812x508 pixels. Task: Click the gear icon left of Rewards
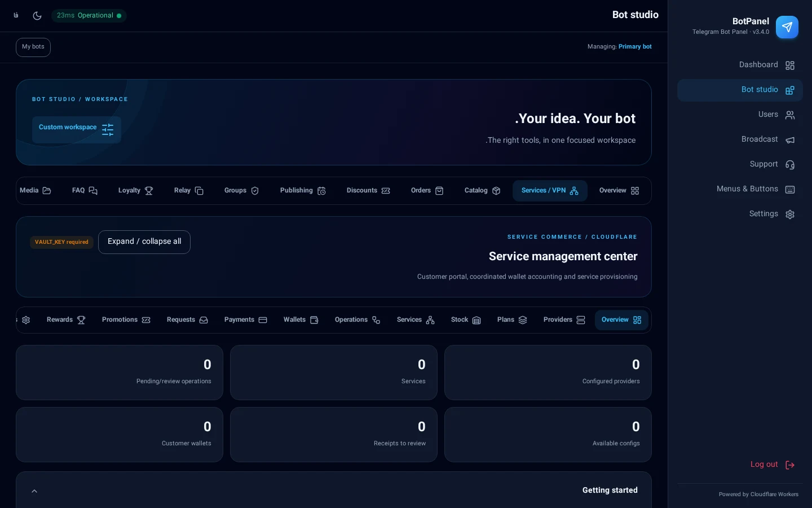(x=26, y=320)
